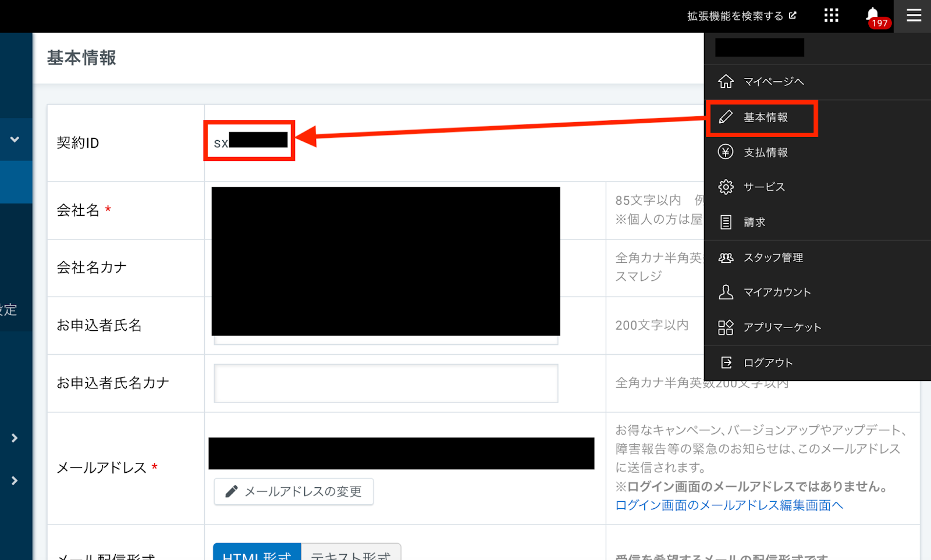Click the exit icon beside ログアウト
The image size is (931, 560).
726,363
